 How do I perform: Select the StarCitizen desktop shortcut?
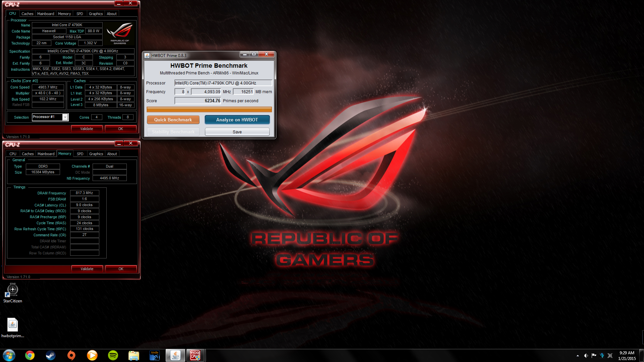(13, 293)
